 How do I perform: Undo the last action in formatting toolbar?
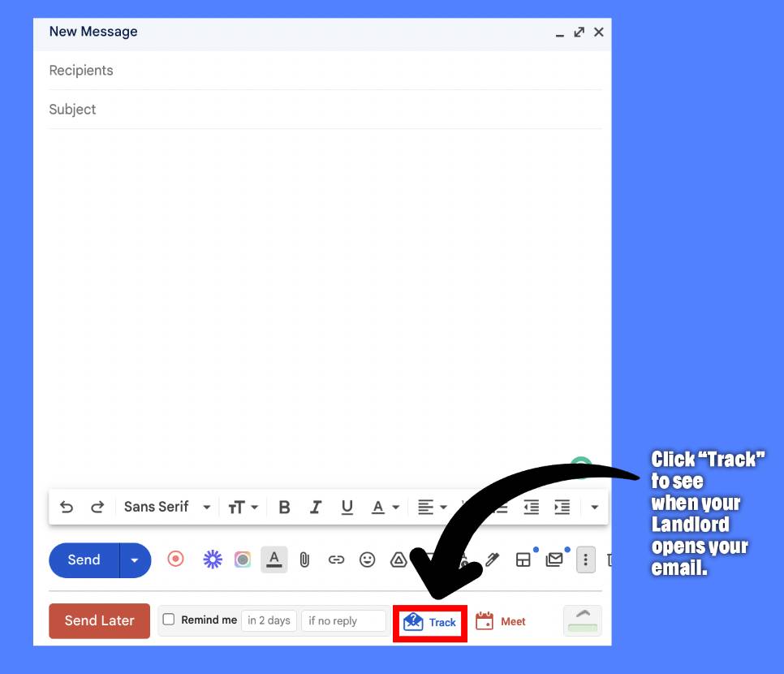point(67,508)
